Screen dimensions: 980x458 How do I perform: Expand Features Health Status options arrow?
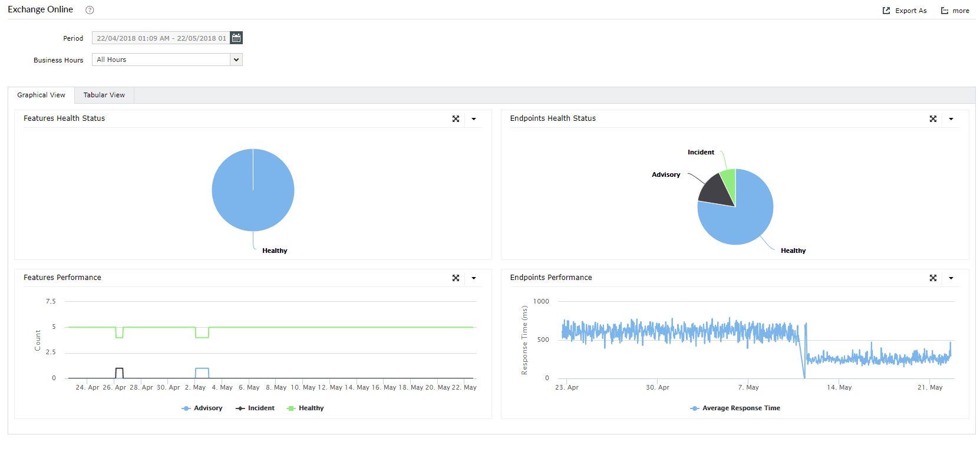click(474, 119)
